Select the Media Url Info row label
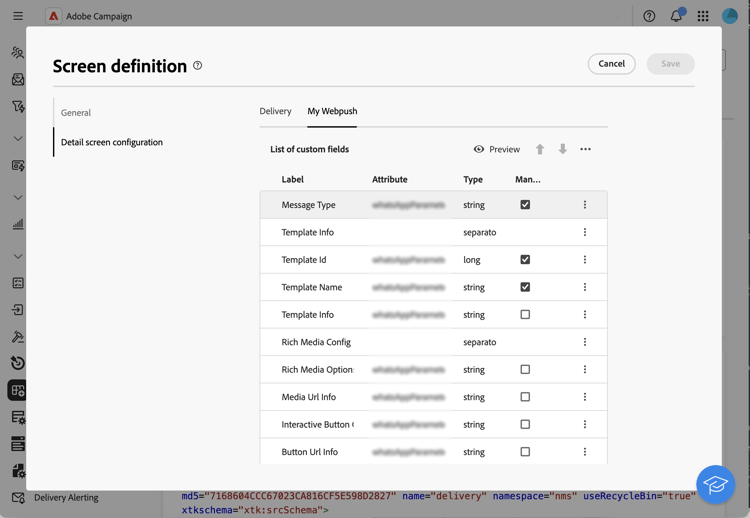Image resolution: width=750 pixels, height=518 pixels. (309, 397)
